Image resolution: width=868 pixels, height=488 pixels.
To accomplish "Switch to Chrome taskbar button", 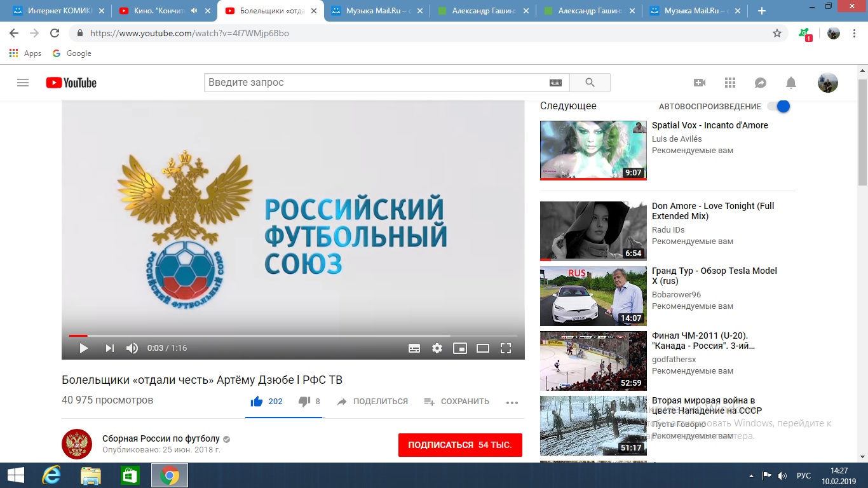I will click(x=169, y=475).
